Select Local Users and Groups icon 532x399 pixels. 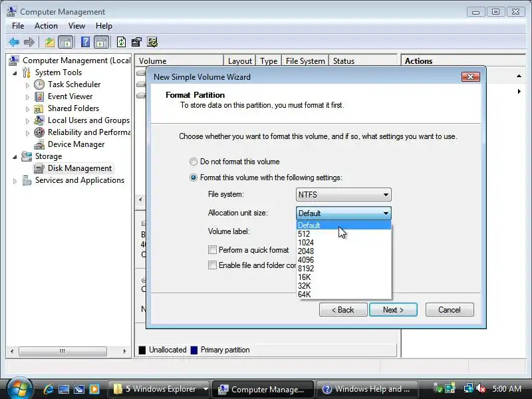(39, 120)
